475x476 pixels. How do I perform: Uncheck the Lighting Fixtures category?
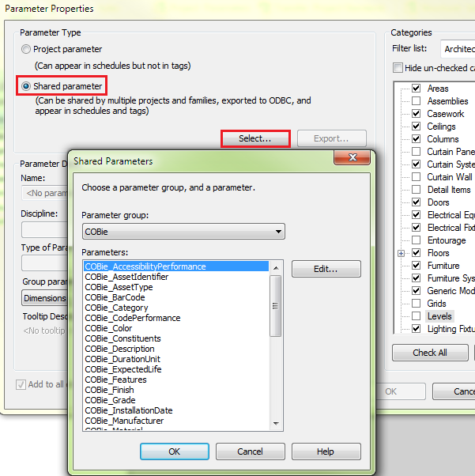pos(416,329)
